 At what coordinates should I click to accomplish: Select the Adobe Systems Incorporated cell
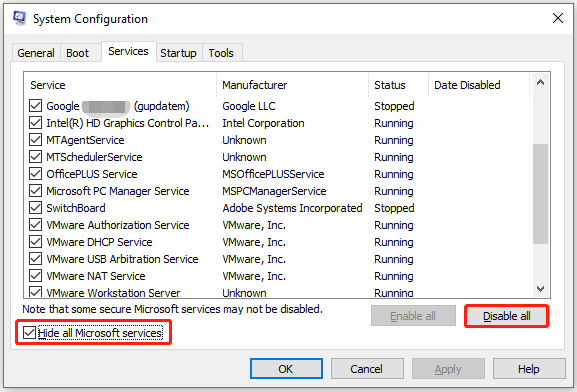pyautogui.click(x=292, y=208)
